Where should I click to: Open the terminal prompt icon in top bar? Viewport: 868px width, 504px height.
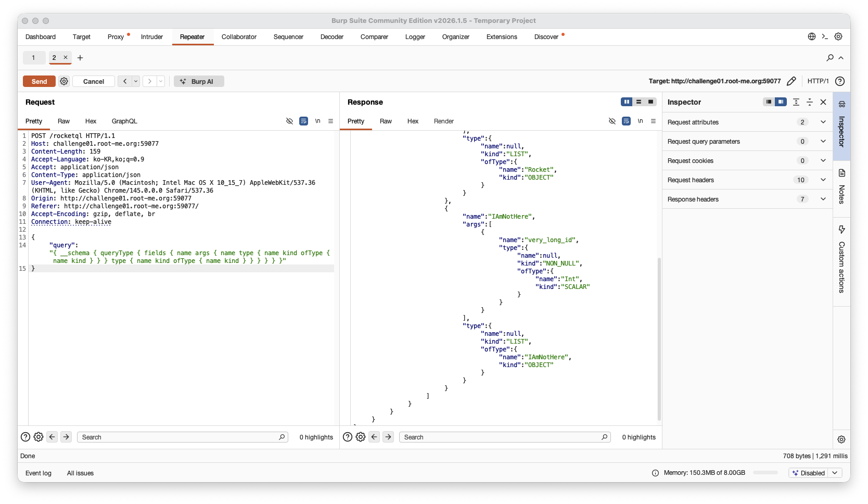tap(825, 36)
